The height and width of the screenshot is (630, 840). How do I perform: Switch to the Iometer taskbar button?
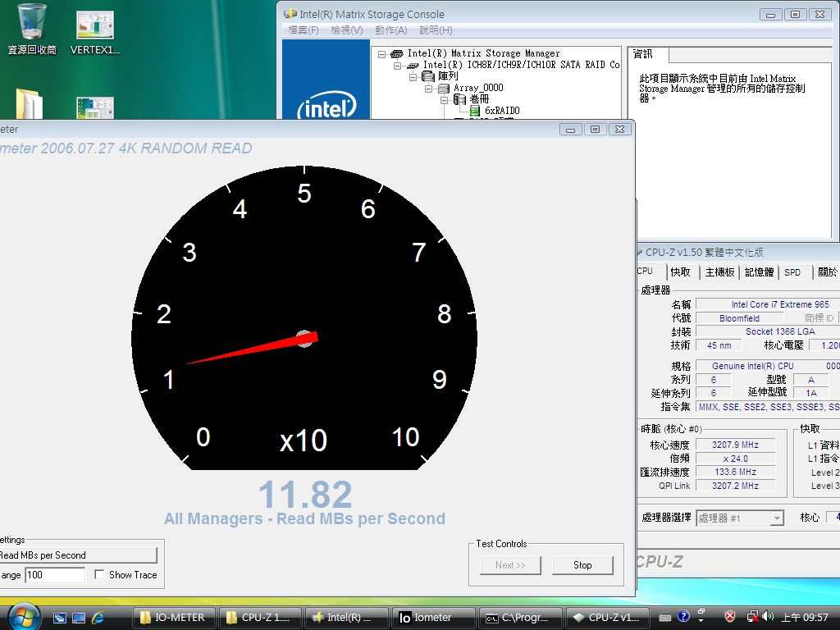pos(433,618)
